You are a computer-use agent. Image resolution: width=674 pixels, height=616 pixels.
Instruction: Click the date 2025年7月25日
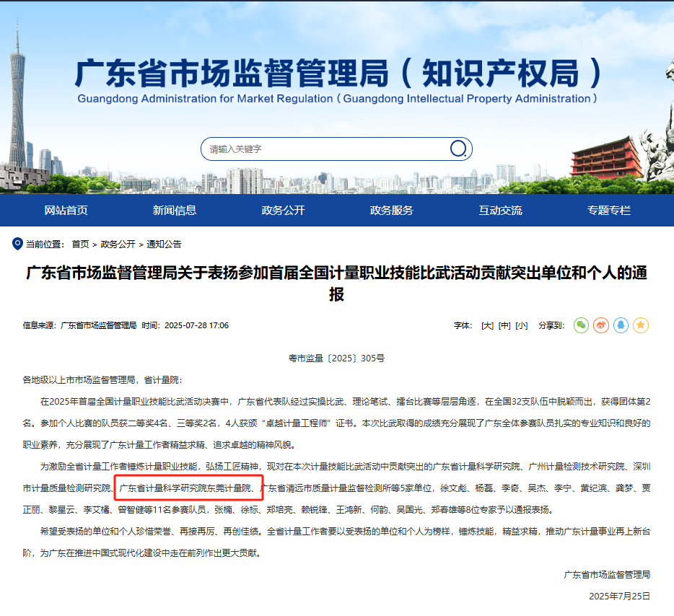click(x=619, y=596)
